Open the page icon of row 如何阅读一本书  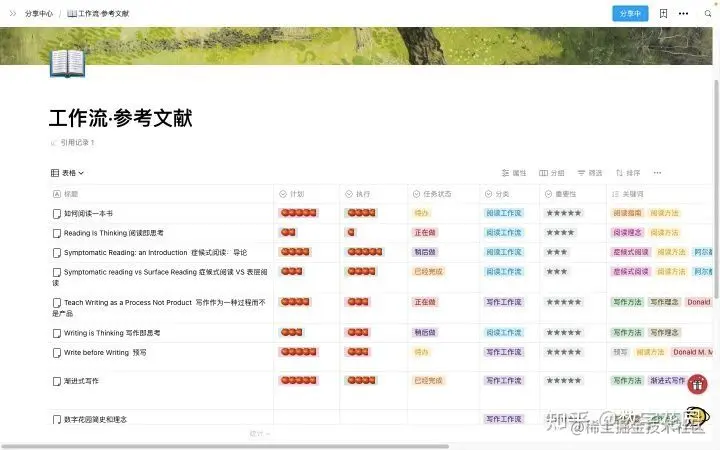(x=56, y=214)
